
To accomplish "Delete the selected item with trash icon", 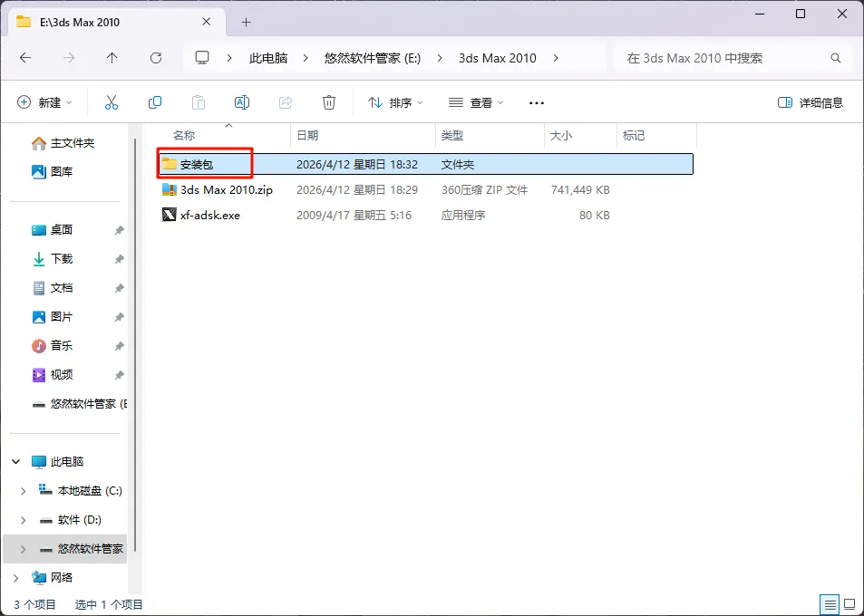I will pos(329,102).
